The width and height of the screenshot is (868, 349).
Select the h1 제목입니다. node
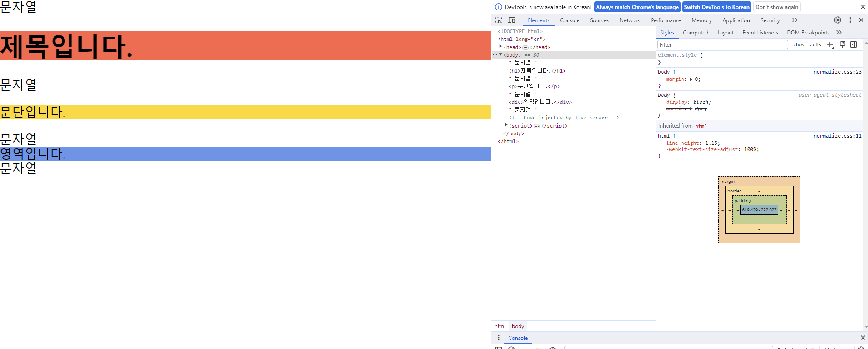click(537, 71)
